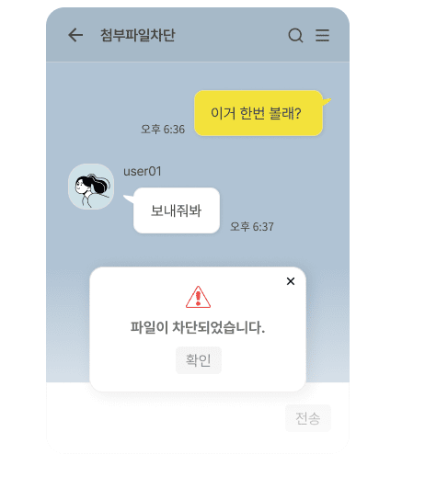Go back using the left arrow icon
Screen dimensions: 448x500
pos(75,35)
